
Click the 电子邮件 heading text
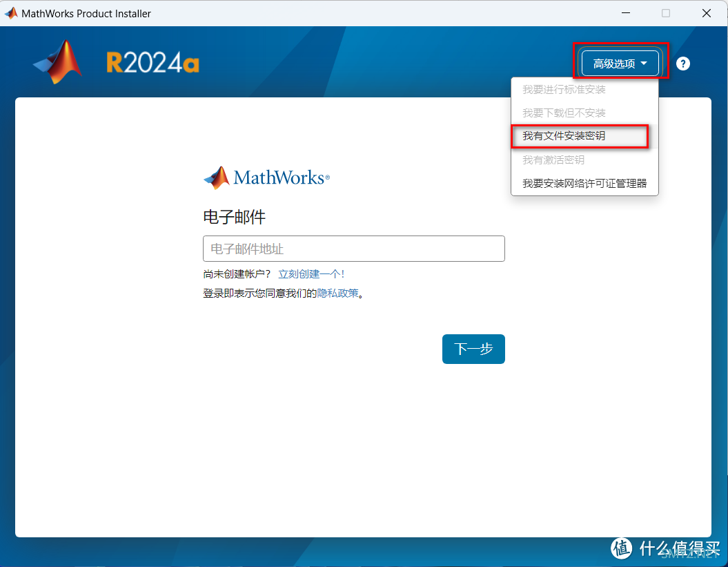coord(235,217)
